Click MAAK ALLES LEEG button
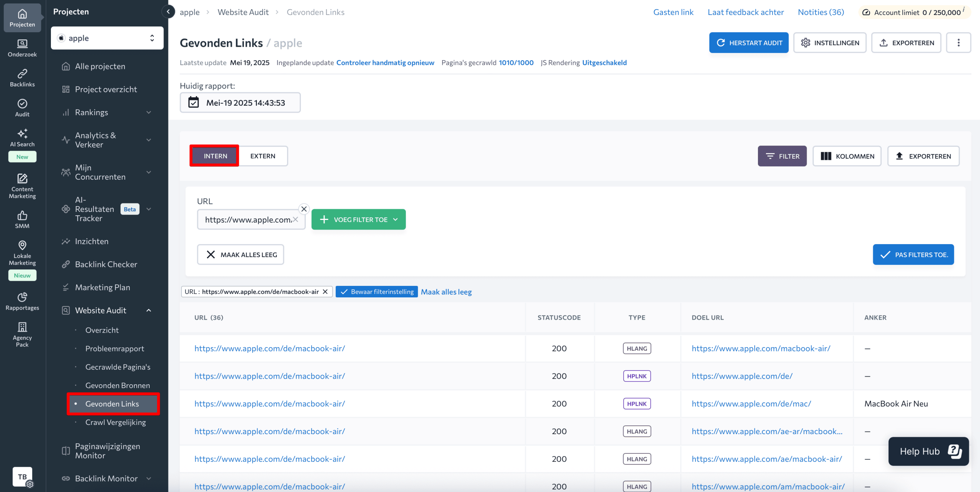The image size is (980, 492). (x=240, y=254)
